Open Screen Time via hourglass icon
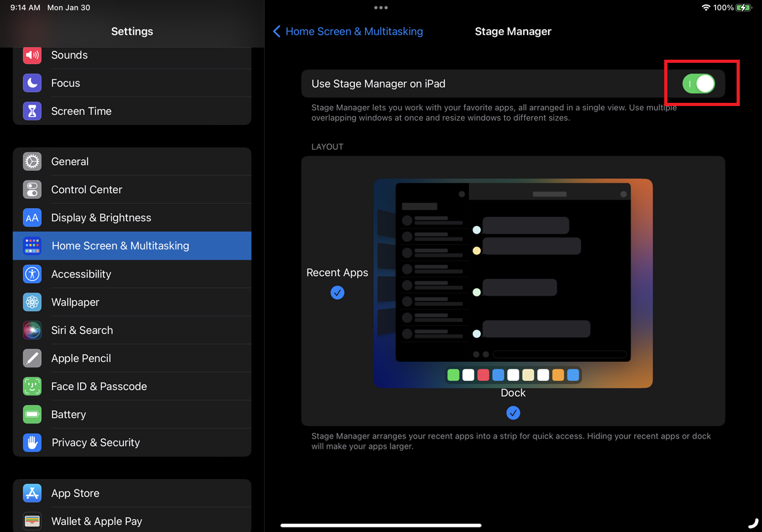Viewport: 762px width, 532px height. point(32,111)
